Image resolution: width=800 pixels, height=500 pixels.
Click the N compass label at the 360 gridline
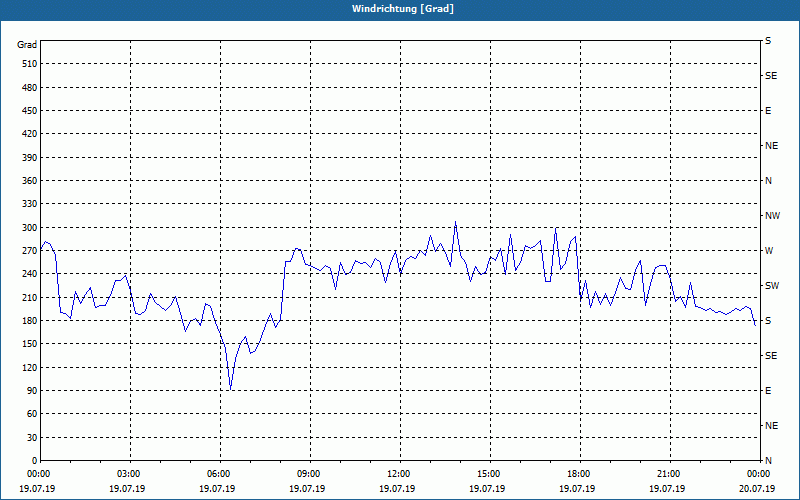coord(768,181)
